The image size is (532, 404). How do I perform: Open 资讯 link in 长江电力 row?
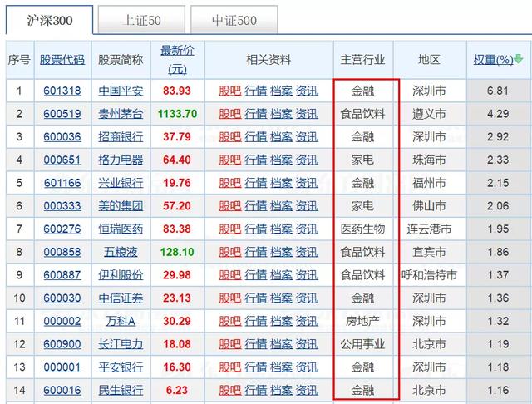[307, 344]
